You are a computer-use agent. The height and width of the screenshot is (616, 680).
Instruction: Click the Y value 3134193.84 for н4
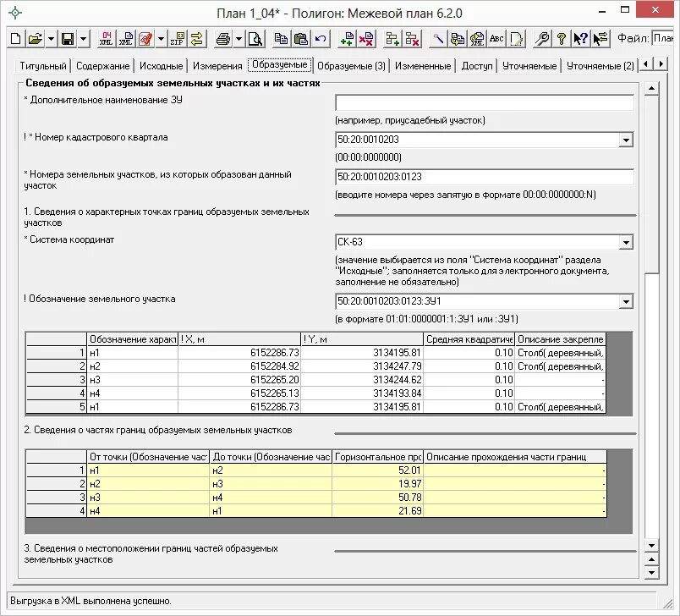(x=362, y=393)
